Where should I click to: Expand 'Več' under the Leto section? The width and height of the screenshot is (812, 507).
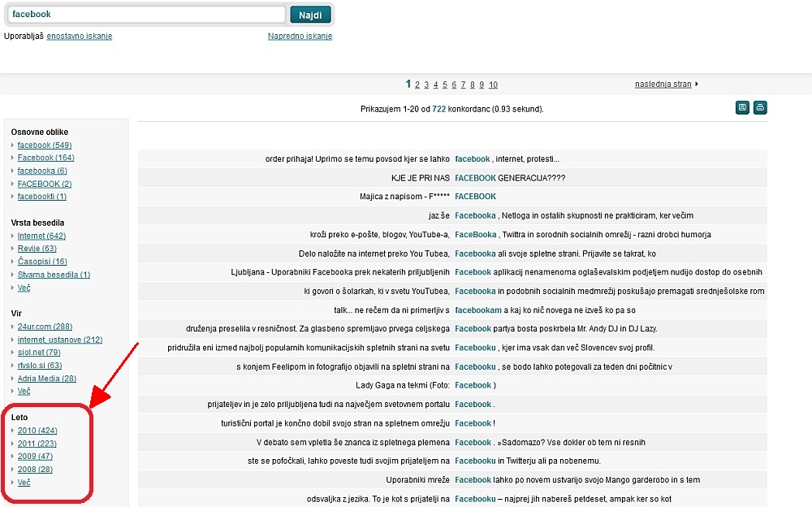[24, 482]
